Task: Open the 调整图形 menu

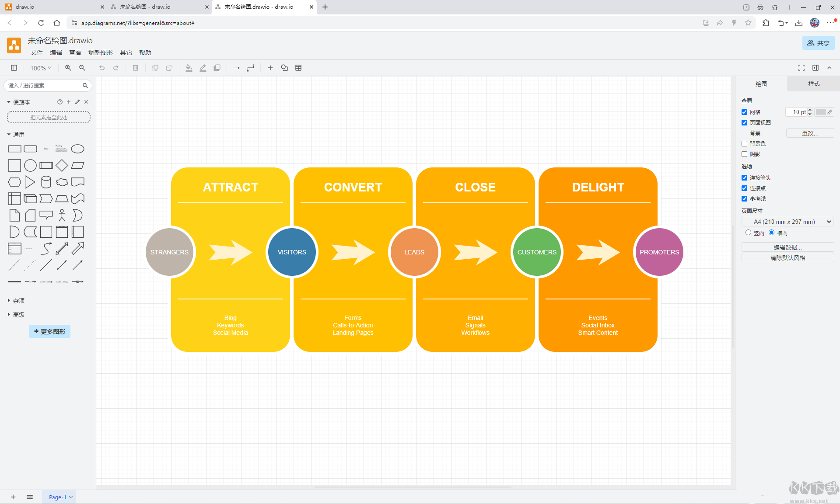Action: [x=100, y=52]
